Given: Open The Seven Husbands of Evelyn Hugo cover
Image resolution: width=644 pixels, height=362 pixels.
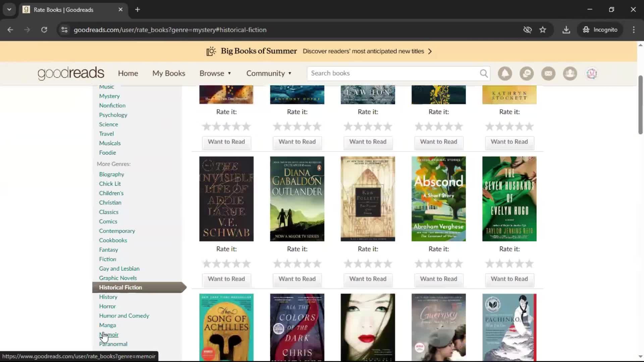Looking at the screenshot, I should pyautogui.click(x=509, y=199).
